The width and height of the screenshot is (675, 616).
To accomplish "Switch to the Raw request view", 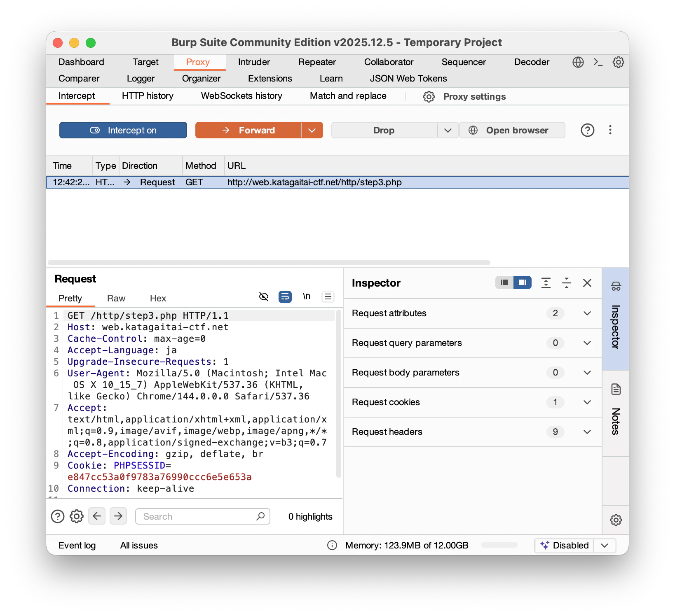I will (116, 299).
